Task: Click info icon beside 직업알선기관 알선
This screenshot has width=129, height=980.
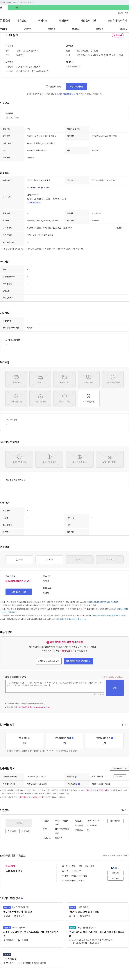Action: [73, 738]
